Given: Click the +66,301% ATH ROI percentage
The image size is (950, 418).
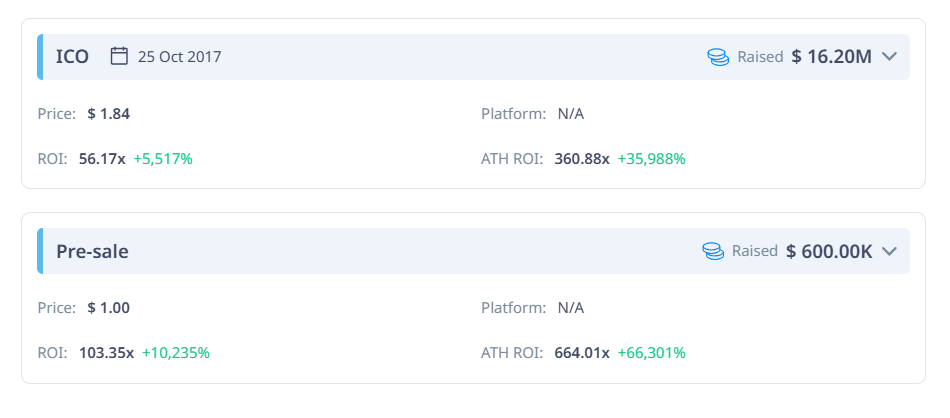Looking at the screenshot, I should click(x=651, y=353).
